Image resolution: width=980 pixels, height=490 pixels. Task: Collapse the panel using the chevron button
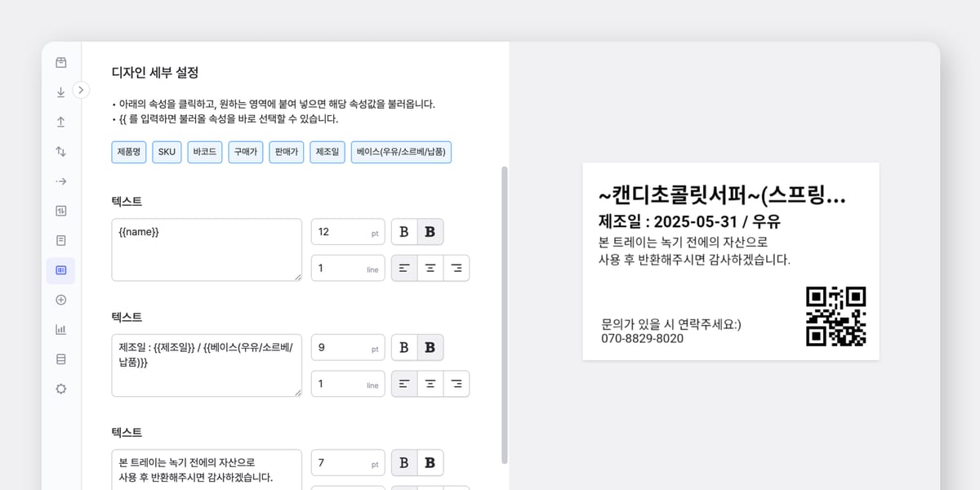point(81,90)
